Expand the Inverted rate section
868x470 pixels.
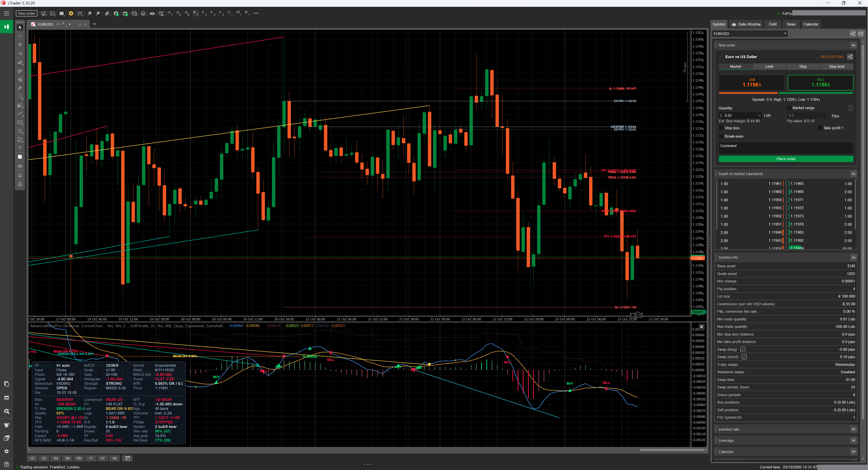[853, 429]
